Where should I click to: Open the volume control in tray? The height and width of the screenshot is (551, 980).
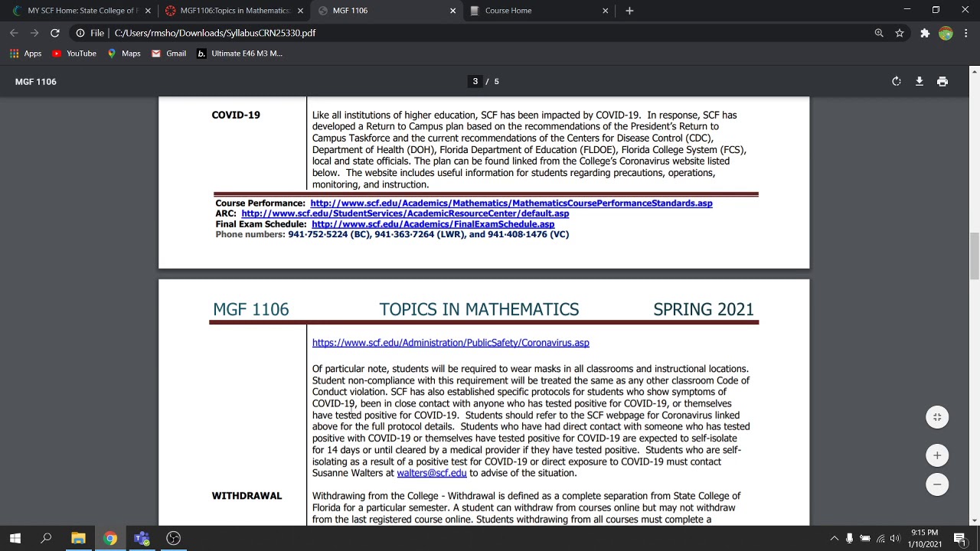[x=895, y=538]
